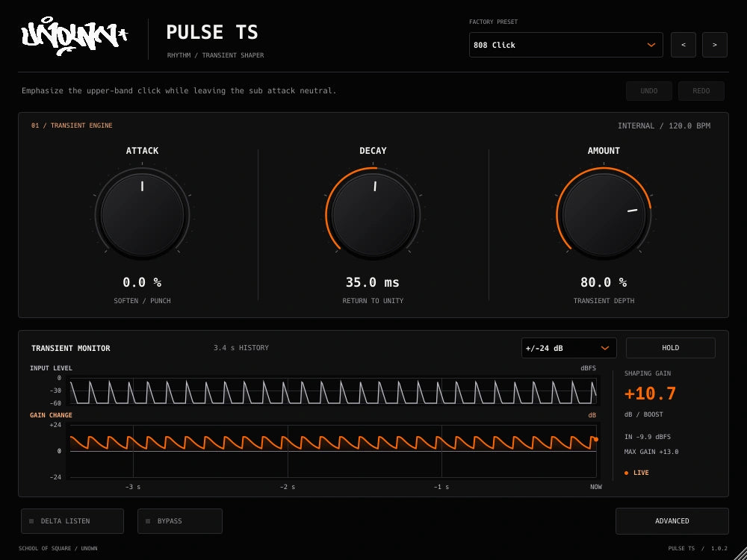This screenshot has width=747, height=560.
Task: Open the Factory Preset dropdown showing 808 Click
Action: coord(565,45)
